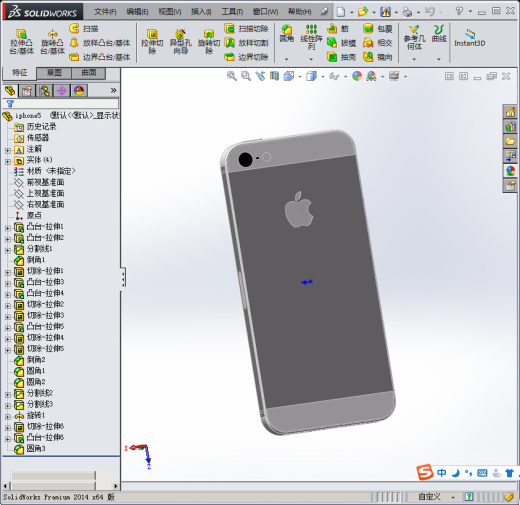Image resolution: width=520 pixels, height=505 pixels.
Task: Click the status bar help question icon
Action: point(469,497)
